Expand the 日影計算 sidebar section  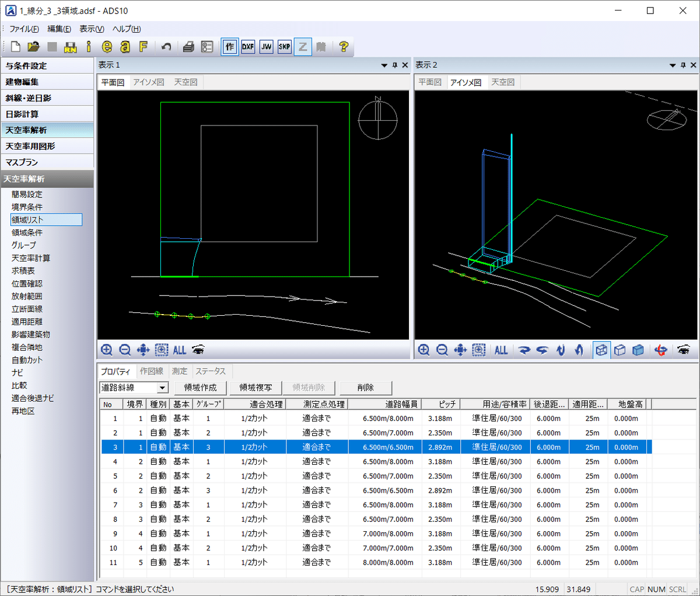point(47,114)
